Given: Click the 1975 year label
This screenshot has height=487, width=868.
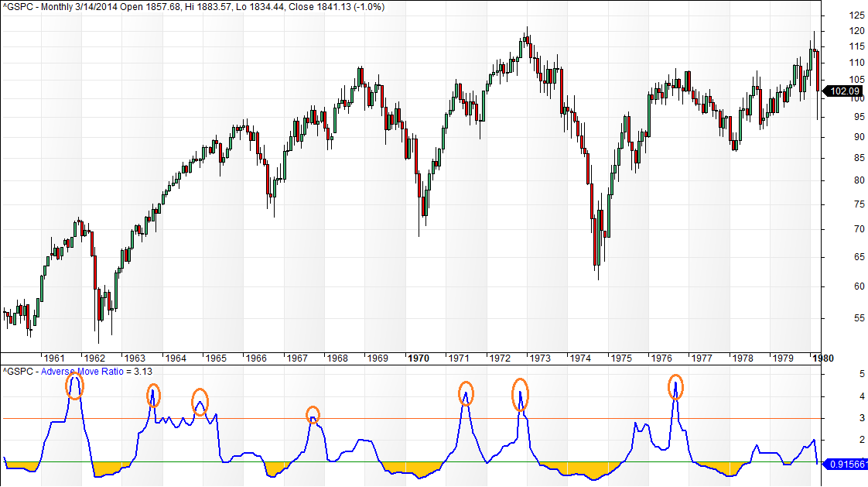Looking at the screenshot, I should [x=620, y=358].
